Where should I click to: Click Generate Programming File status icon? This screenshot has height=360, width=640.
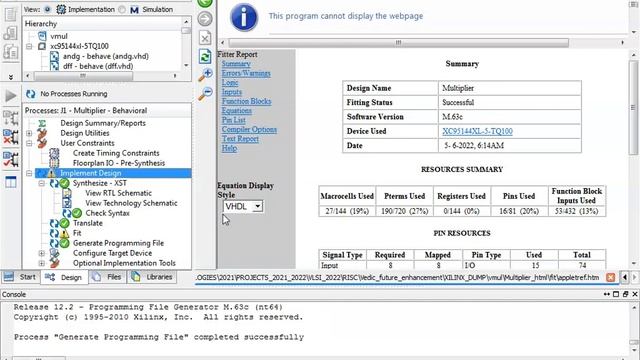click(x=64, y=243)
